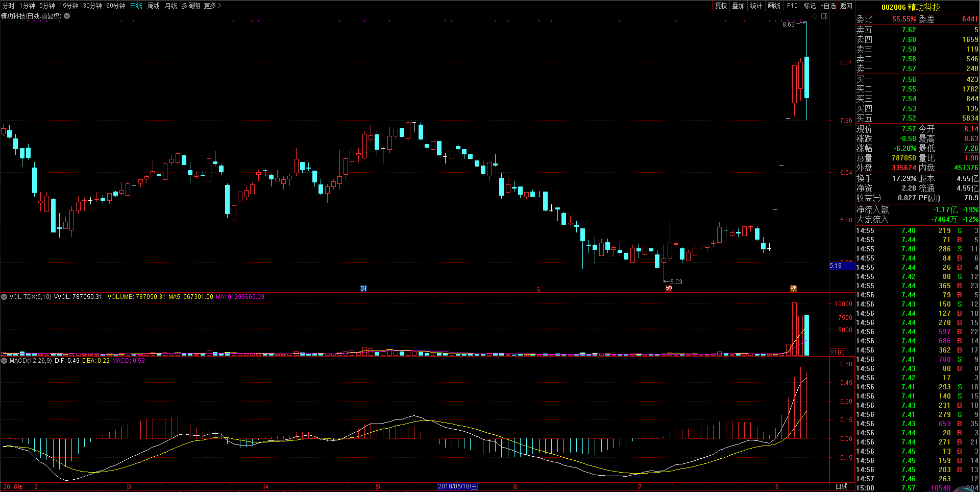Select the 日线 daily chart tab
This screenshot has height=492, width=980.
coord(136,6)
